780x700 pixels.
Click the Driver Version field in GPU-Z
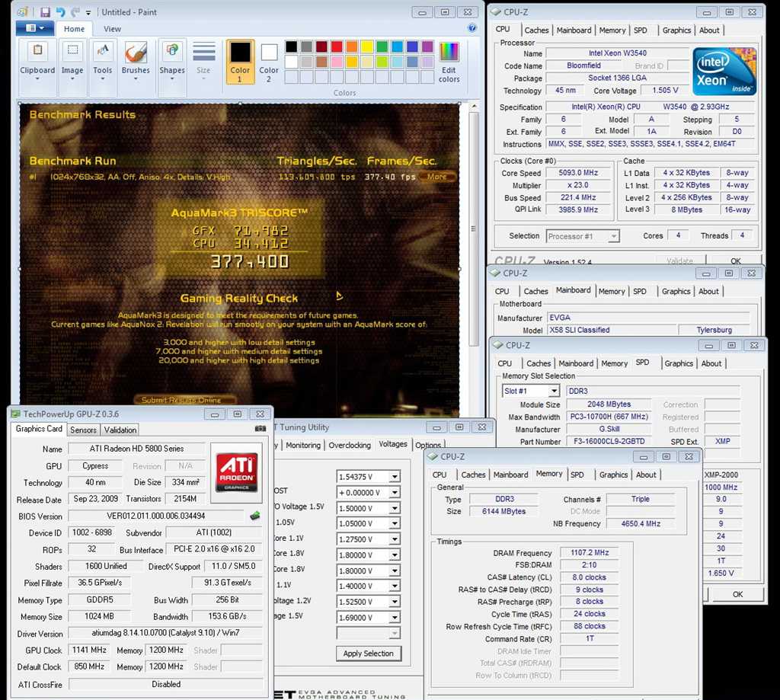165,633
